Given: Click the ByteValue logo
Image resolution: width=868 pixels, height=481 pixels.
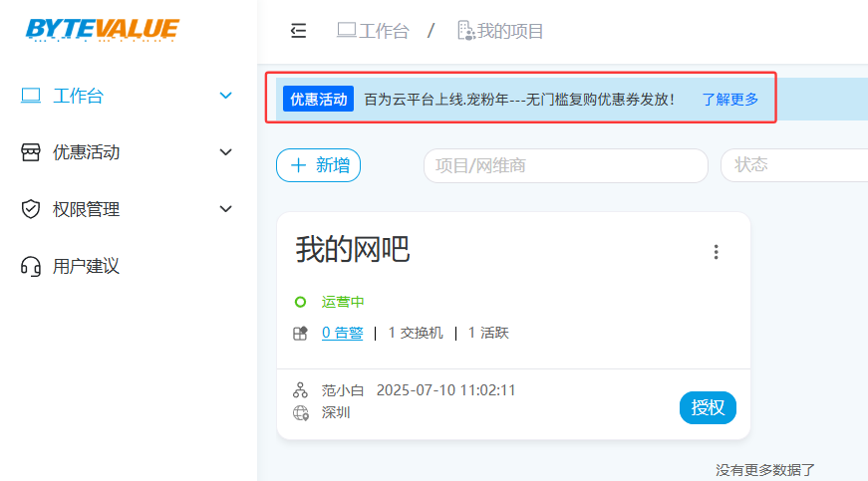Looking at the screenshot, I should pos(102,29).
